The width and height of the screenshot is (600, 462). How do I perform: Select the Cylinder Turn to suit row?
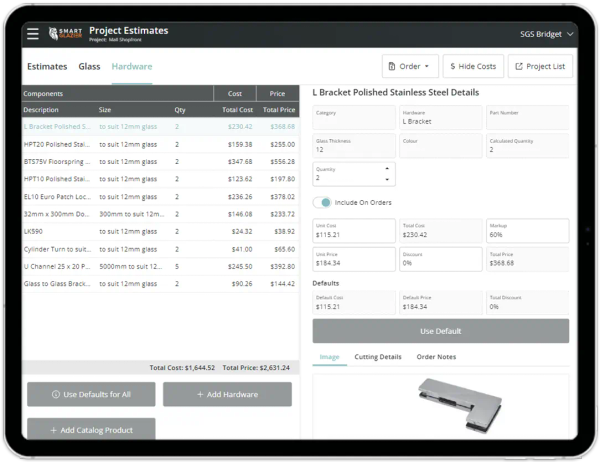(x=160, y=249)
